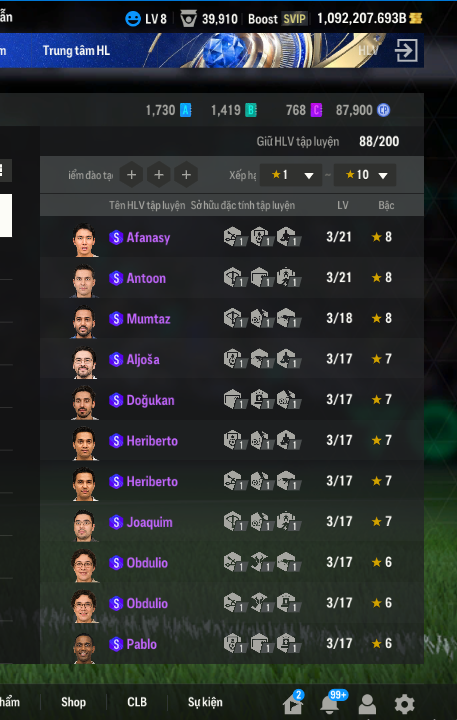Open the CLB menu
457x720 pixels.
137,702
